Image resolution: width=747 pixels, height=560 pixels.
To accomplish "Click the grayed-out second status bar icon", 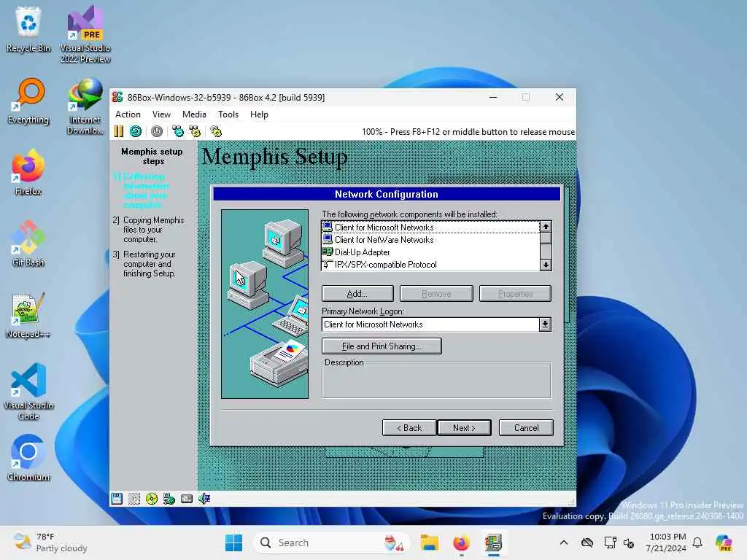I will click(134, 499).
